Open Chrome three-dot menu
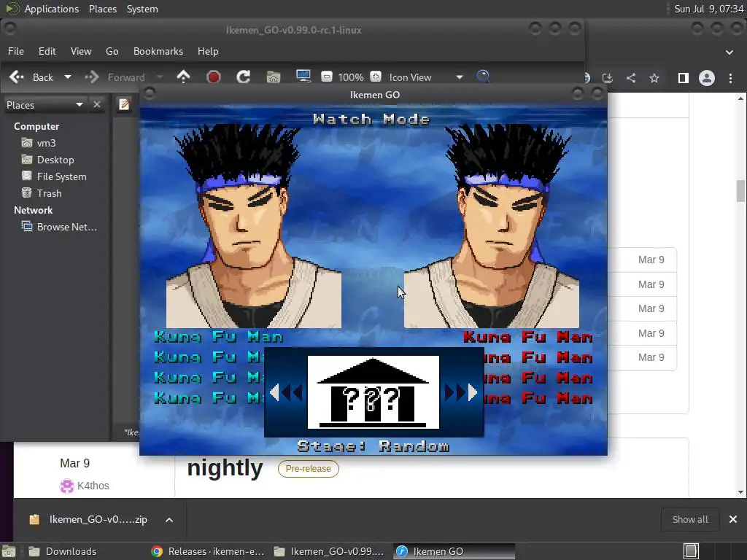 click(x=730, y=78)
